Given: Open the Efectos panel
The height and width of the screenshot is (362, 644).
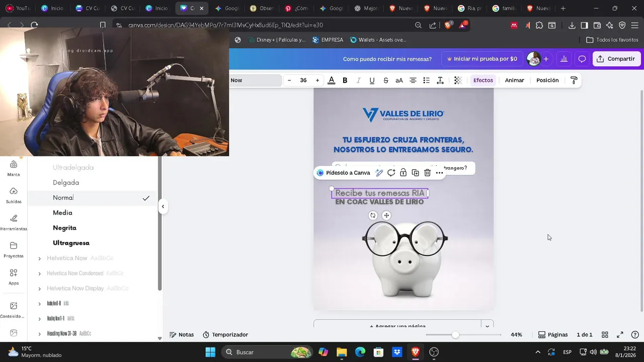Looking at the screenshot, I should tap(483, 80).
